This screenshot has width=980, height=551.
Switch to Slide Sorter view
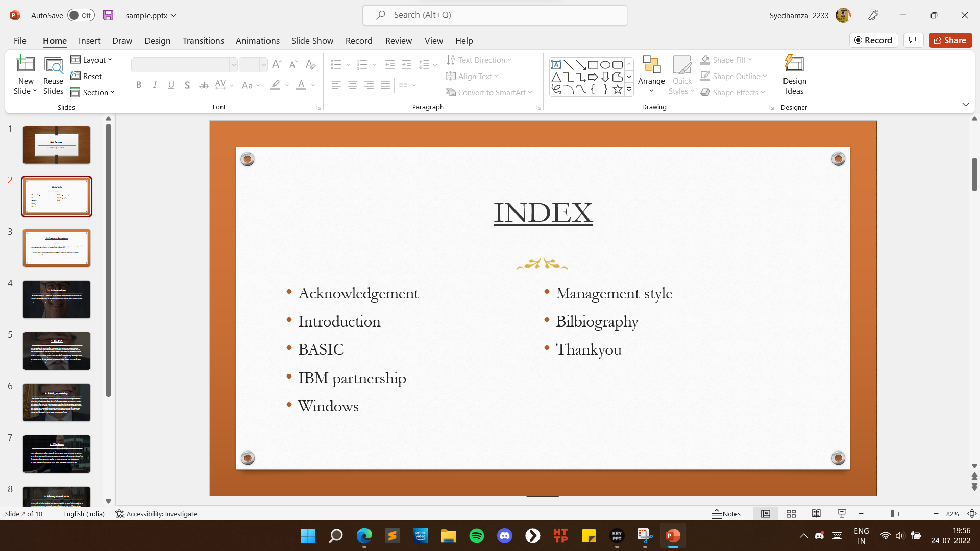click(x=791, y=514)
